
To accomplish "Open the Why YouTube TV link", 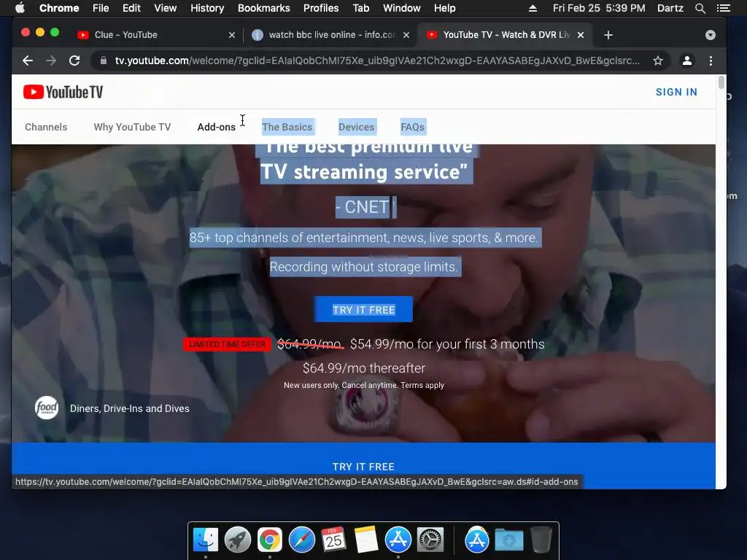I will (x=132, y=127).
